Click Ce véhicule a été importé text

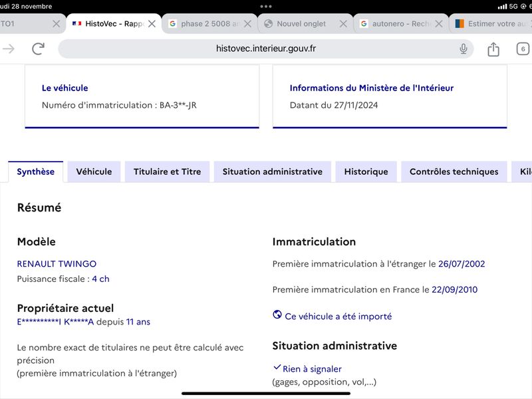pyautogui.click(x=338, y=317)
